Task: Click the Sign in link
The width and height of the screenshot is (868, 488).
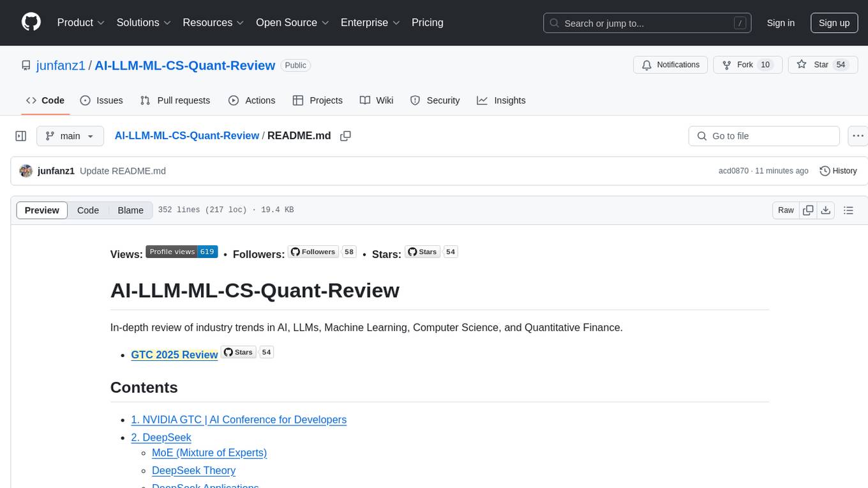Action: point(781,23)
